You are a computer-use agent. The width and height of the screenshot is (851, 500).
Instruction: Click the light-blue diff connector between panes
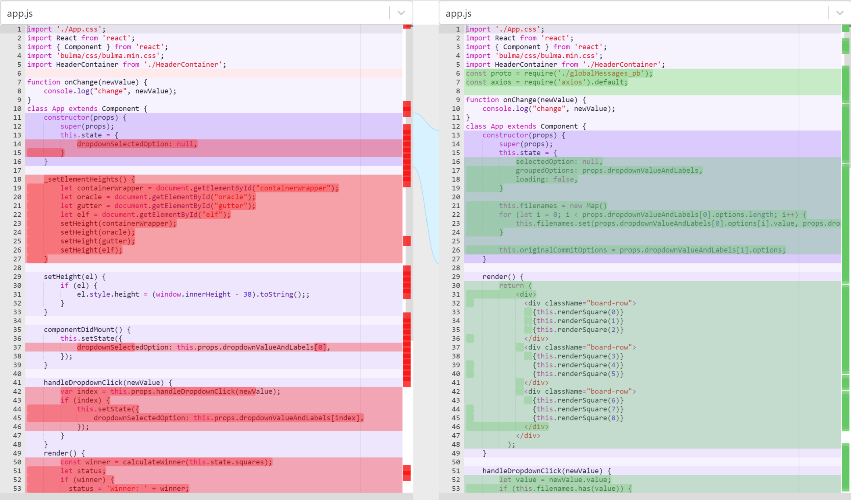click(x=426, y=187)
